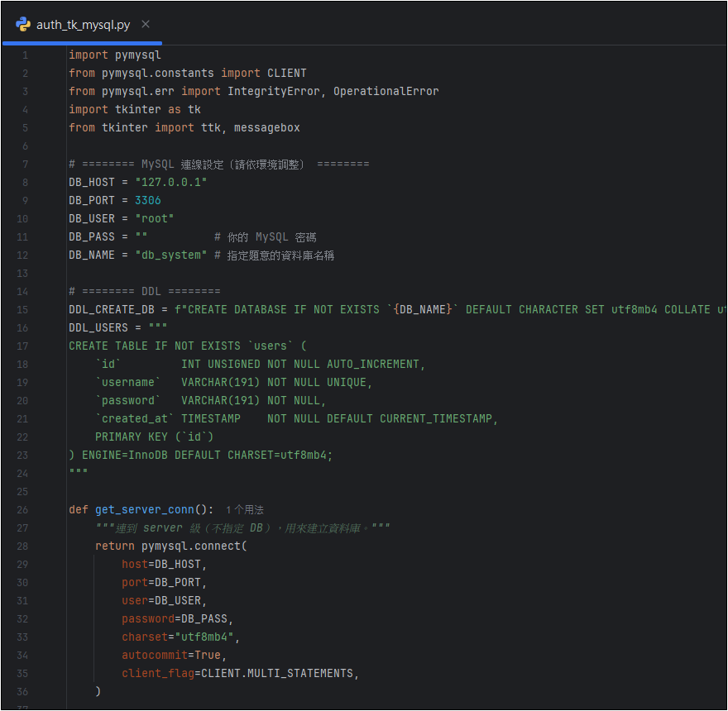The height and width of the screenshot is (711, 728).
Task: Click get_server_conn function name
Action: tap(145, 510)
